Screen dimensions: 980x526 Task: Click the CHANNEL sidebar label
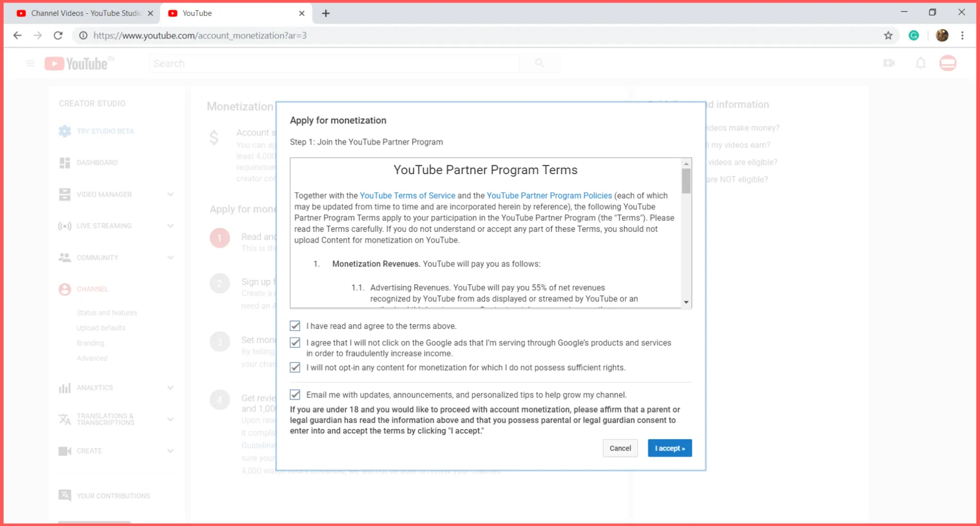92,289
